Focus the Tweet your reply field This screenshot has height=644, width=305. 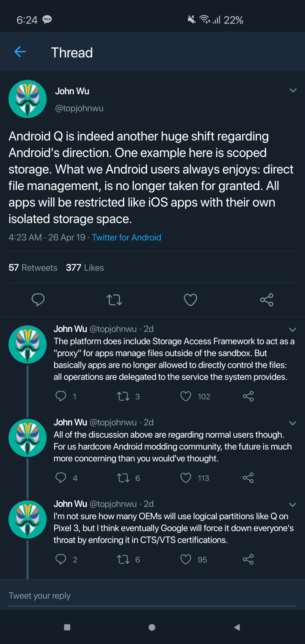pos(152,596)
